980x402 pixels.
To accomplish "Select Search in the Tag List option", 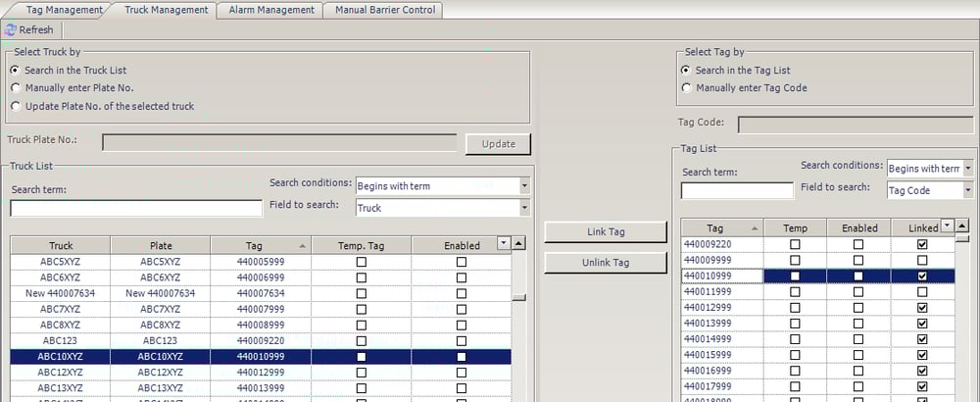I will tap(686, 70).
